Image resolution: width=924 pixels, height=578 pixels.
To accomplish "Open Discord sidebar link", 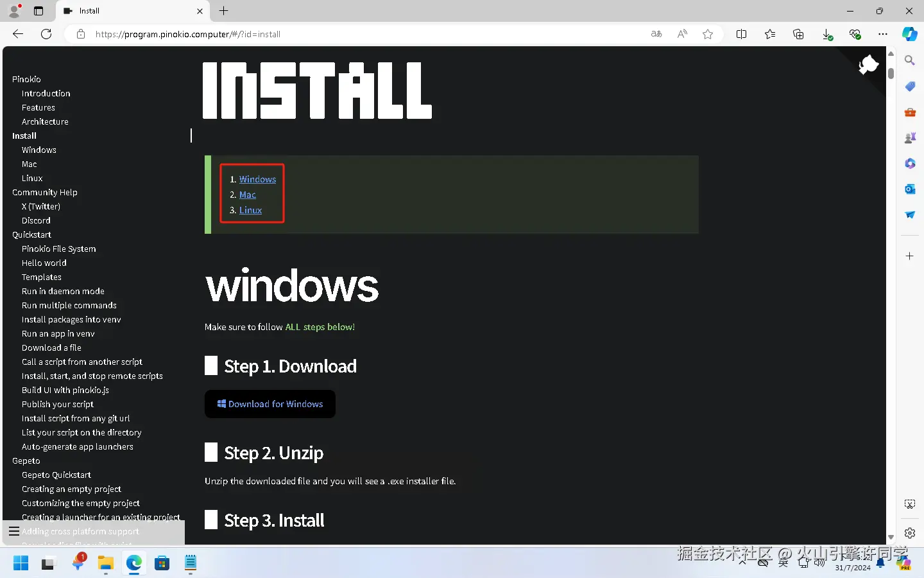I will 36,220.
